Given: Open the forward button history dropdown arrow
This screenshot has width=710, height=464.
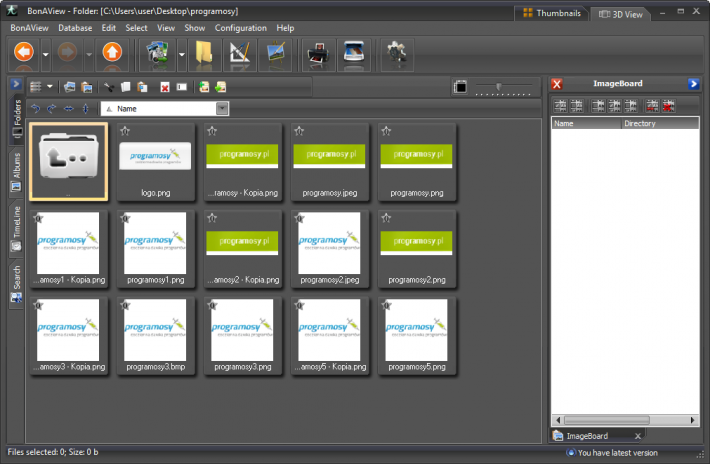Looking at the screenshot, I should pos(89,55).
